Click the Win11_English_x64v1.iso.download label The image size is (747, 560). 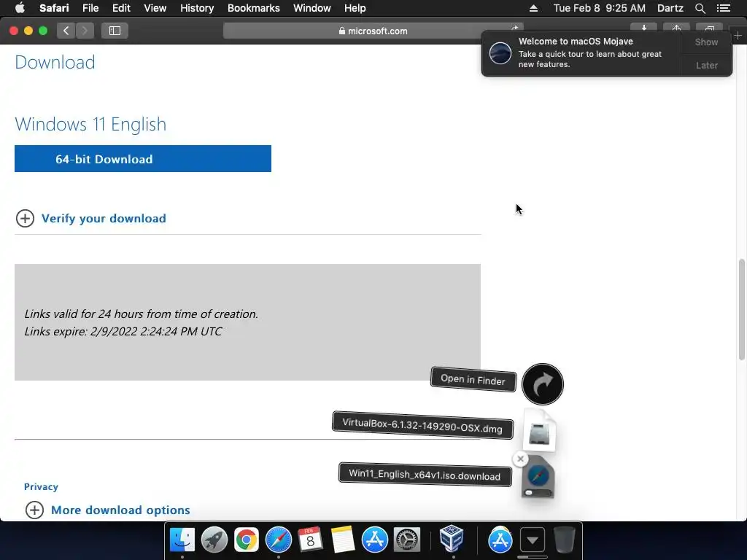coord(425,475)
